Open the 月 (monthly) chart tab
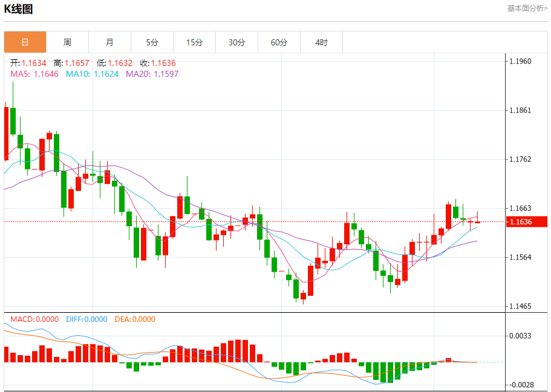This screenshot has width=551, height=392. 109,42
